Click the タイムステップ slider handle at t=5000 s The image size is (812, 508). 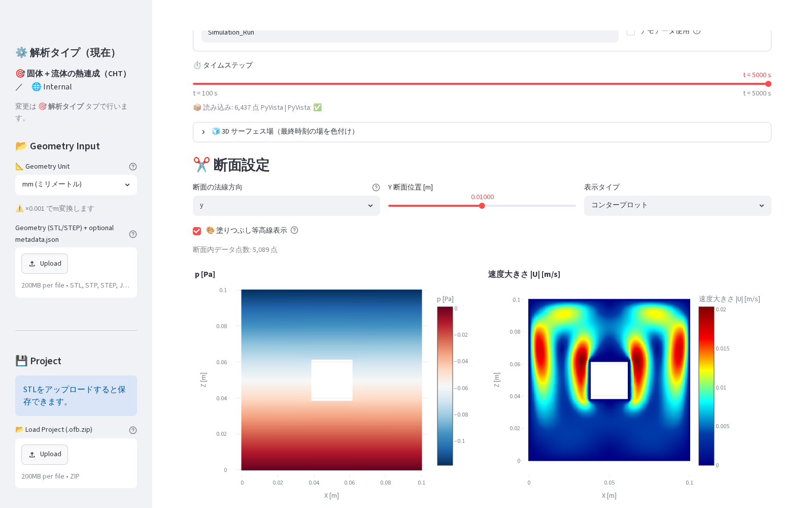click(768, 84)
